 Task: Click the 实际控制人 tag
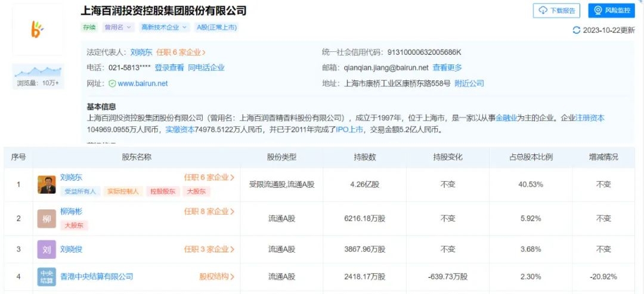(123, 191)
